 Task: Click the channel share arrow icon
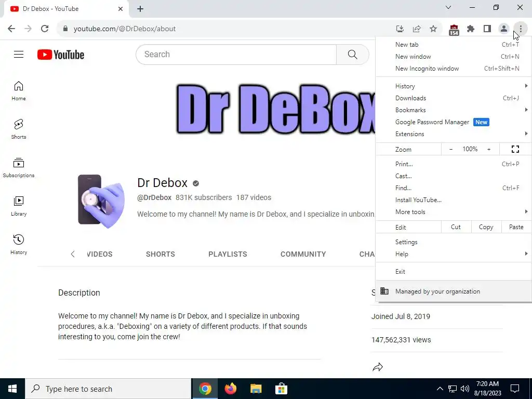coord(377,367)
